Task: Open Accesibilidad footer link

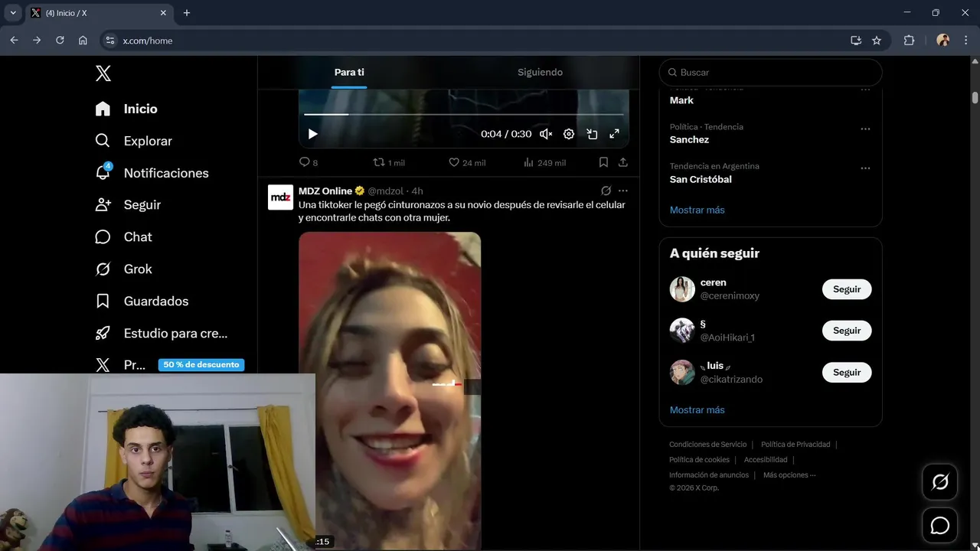Action: coord(766,460)
